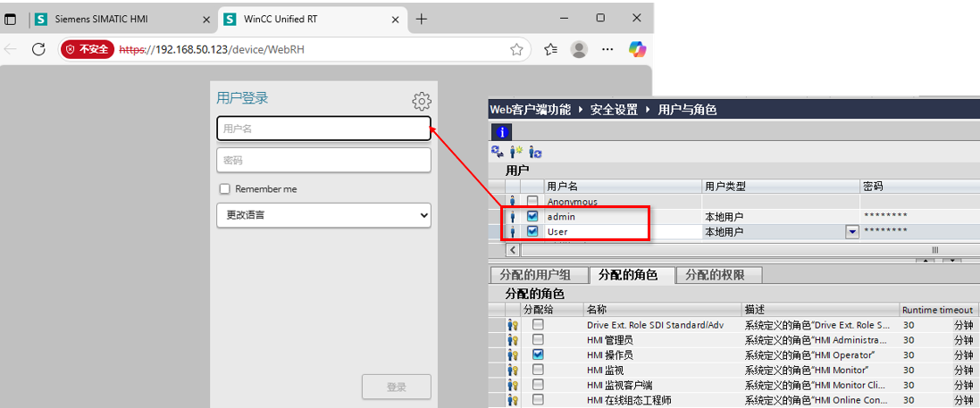
Task: Click role icon for Drive Ext. Role SDI
Action: point(513,325)
